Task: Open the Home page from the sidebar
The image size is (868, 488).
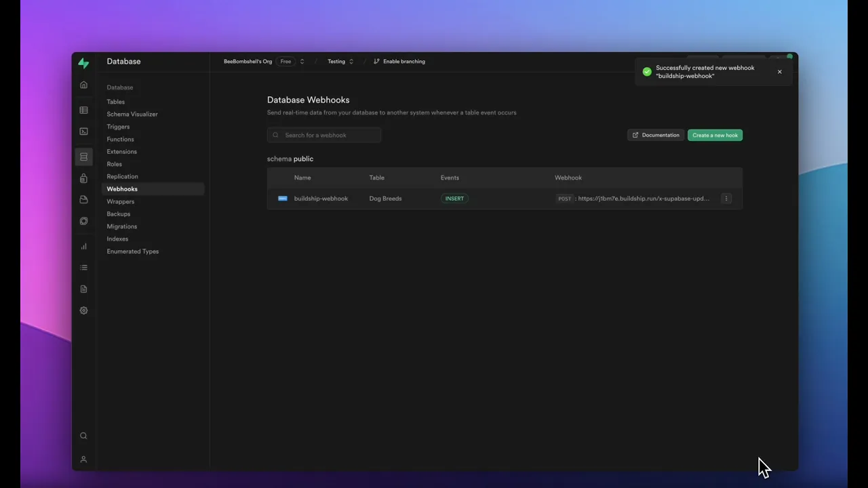Action: pos(83,85)
